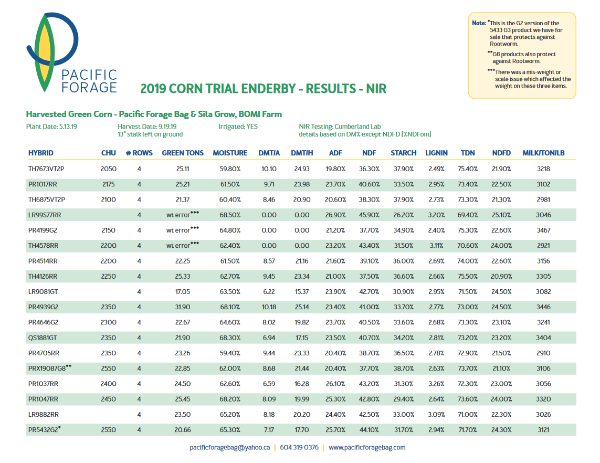The width and height of the screenshot is (600, 463).
Task: Click milk value 3467 in the PR4199G2 row
Action: [x=543, y=230]
